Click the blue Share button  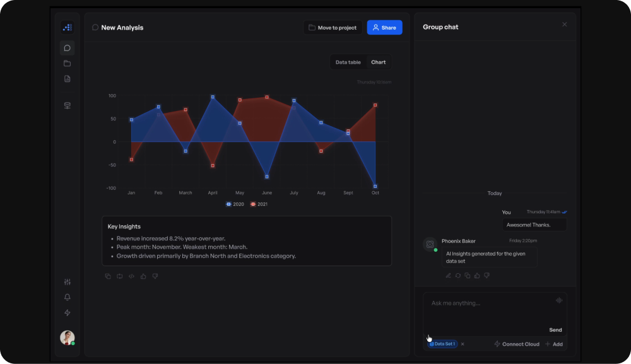click(x=384, y=28)
